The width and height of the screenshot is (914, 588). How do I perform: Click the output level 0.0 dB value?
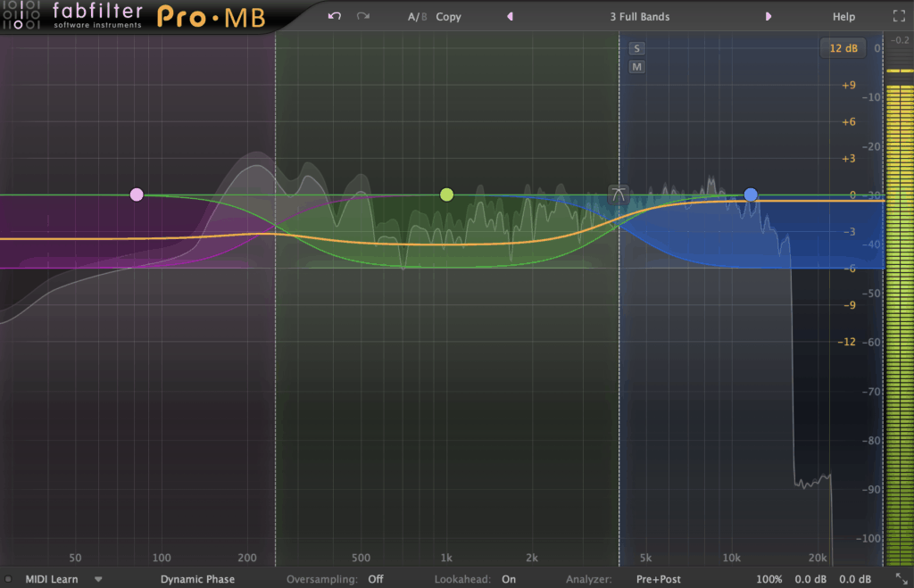point(854,579)
